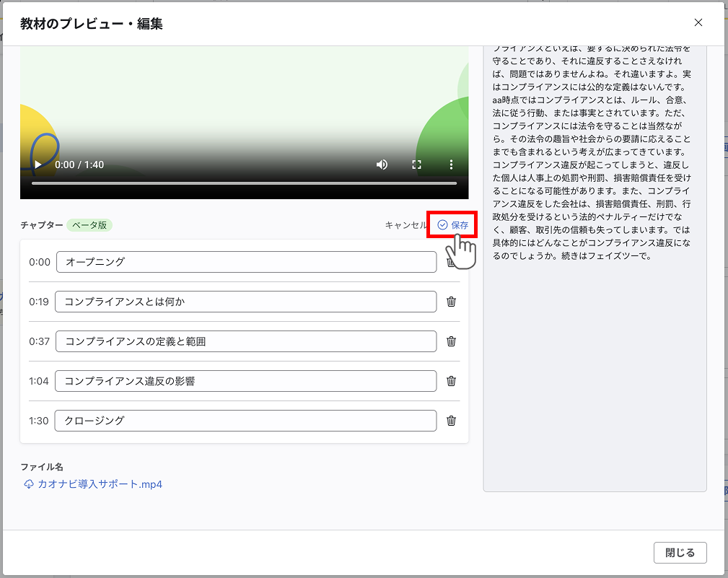Edit the クロージング chapter title field

[x=245, y=421]
